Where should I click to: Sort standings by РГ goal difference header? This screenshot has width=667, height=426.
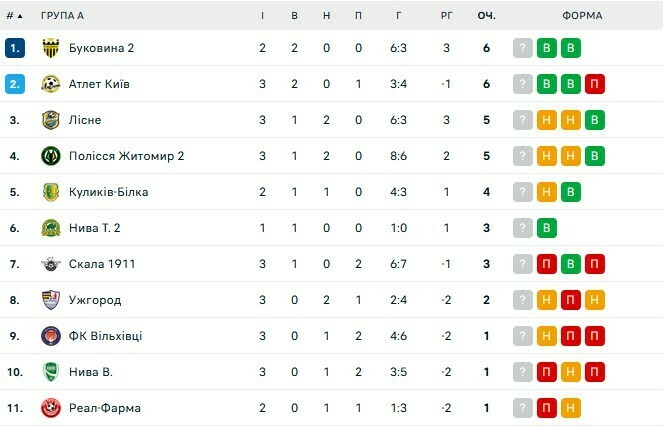446,16
